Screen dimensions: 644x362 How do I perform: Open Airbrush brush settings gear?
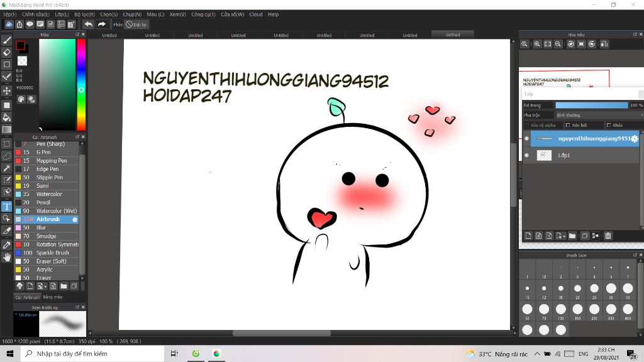pos(75,219)
